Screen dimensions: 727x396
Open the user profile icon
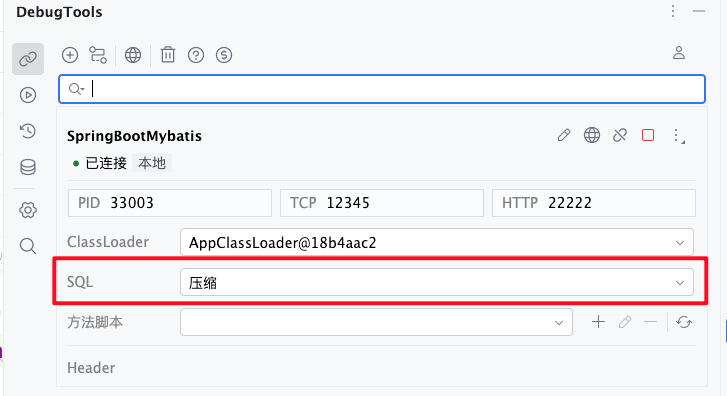coord(679,53)
